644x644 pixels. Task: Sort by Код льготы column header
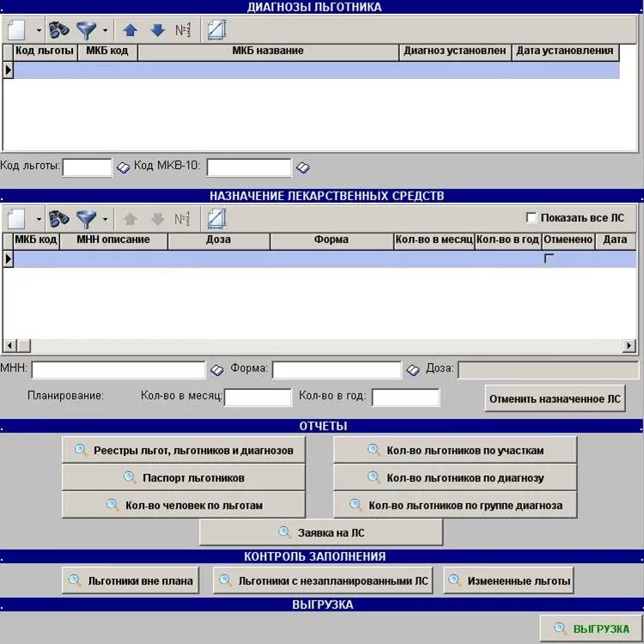click(46, 52)
